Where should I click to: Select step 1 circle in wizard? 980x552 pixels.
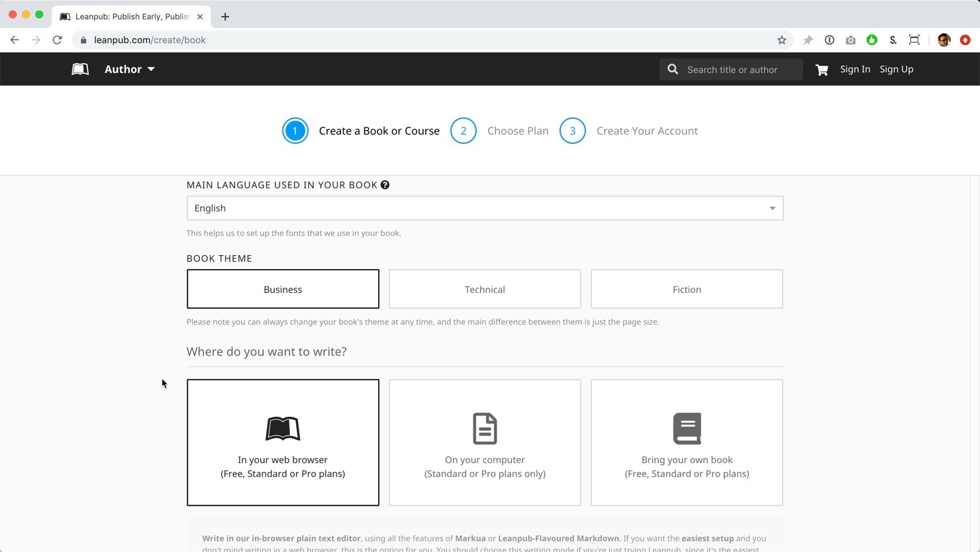pyautogui.click(x=295, y=131)
